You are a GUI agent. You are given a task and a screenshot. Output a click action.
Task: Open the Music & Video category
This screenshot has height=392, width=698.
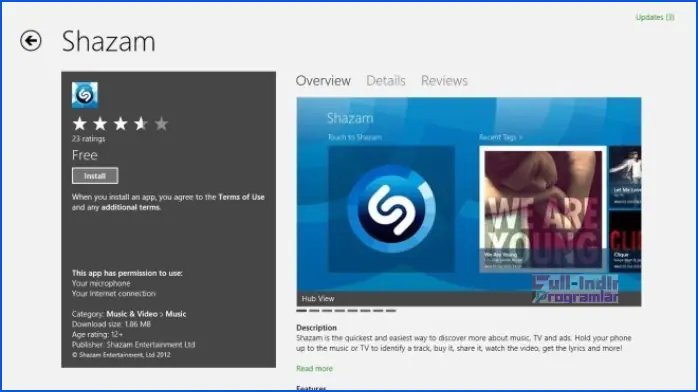(132, 314)
